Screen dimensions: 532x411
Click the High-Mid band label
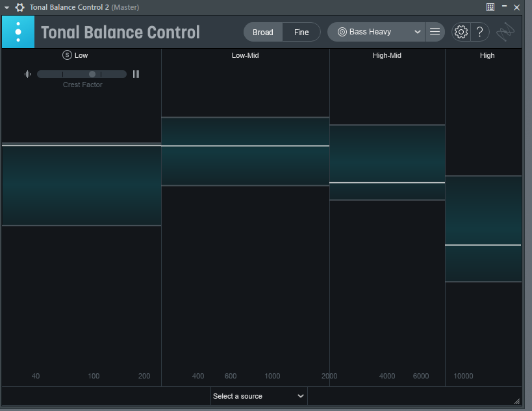pos(386,55)
